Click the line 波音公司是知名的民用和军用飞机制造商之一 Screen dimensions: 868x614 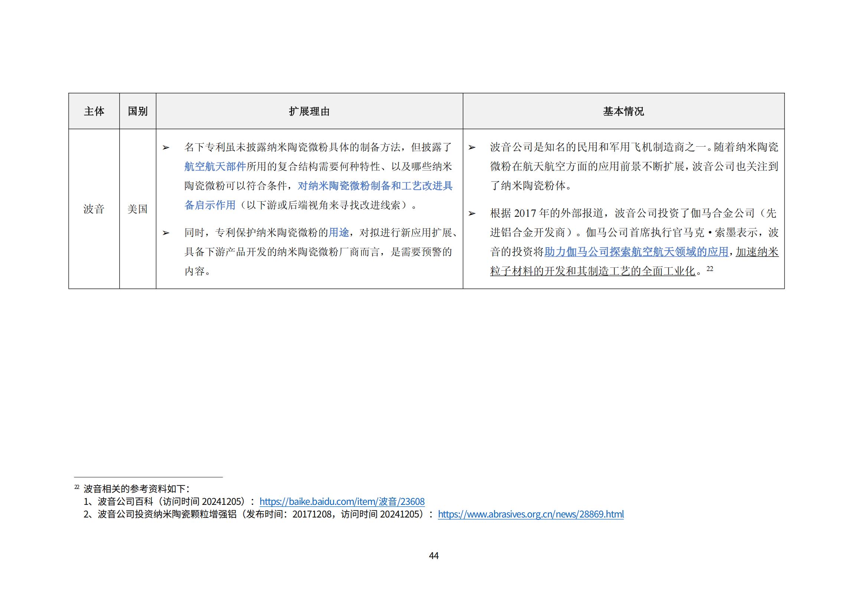tap(634, 147)
